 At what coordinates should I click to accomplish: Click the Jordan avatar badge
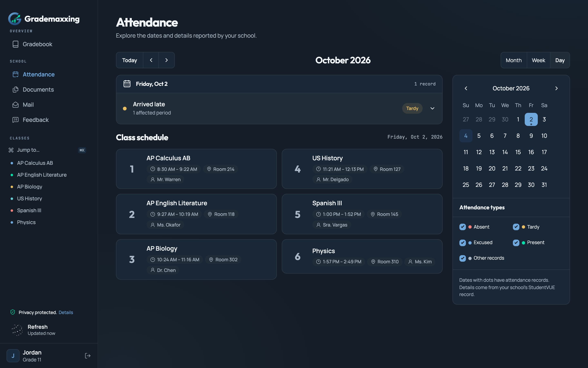[13, 356]
